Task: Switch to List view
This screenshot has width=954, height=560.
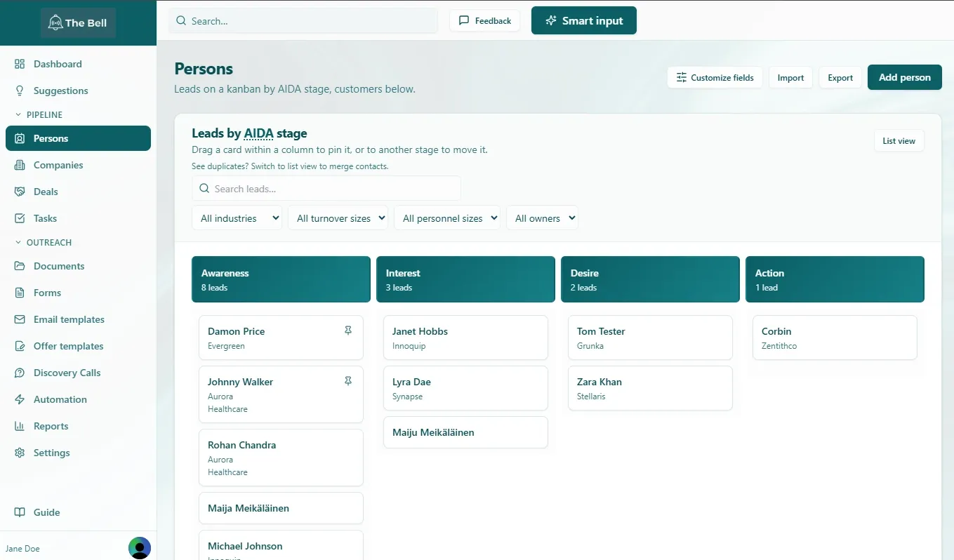Action: (899, 141)
